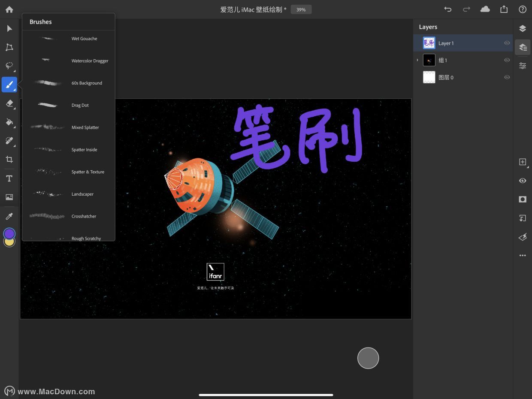This screenshot has width=532, height=399.
Task: Select the Eraser tool
Action: point(9,103)
